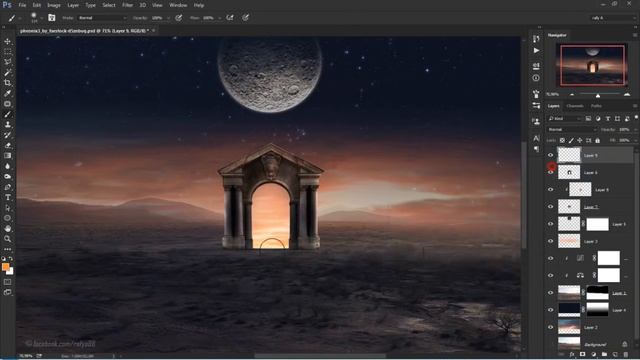This screenshot has height=360, width=640.
Task: Hide Layer 5 visibility eye
Action: click(550, 224)
